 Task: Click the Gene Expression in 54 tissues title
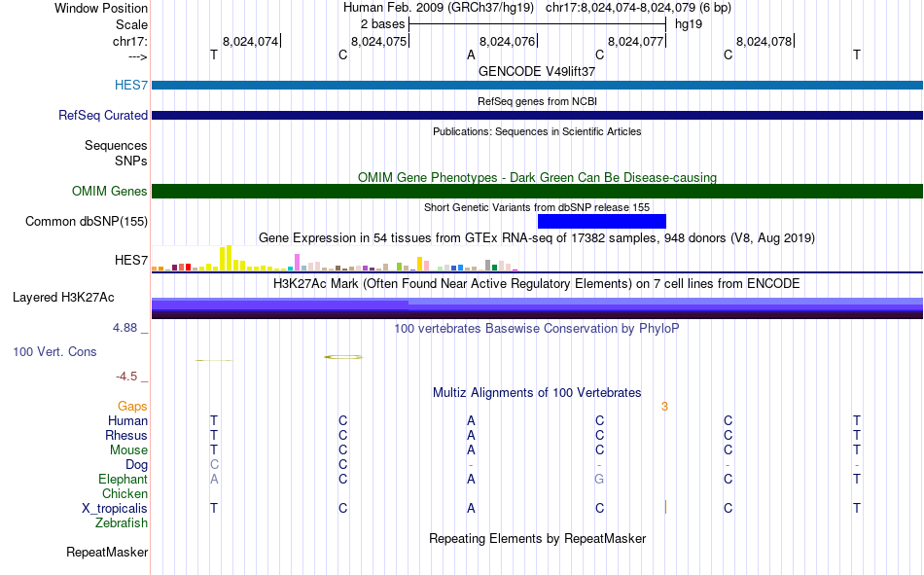537,238
